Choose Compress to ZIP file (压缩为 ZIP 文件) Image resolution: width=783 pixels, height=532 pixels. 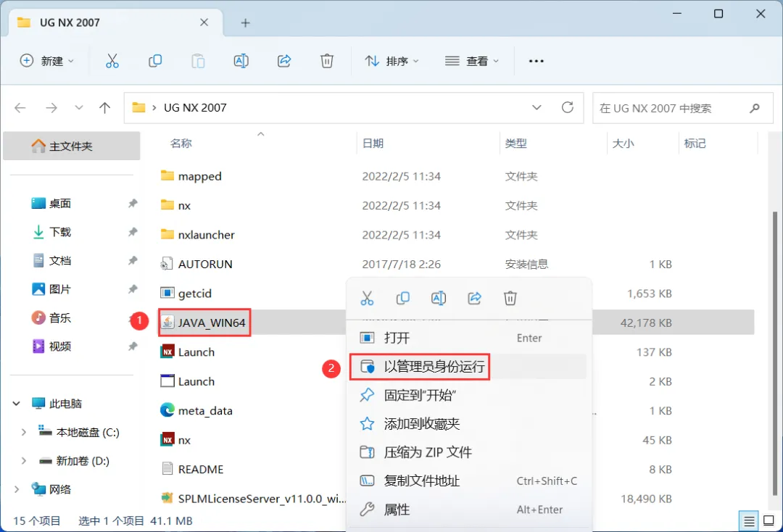coord(468,452)
